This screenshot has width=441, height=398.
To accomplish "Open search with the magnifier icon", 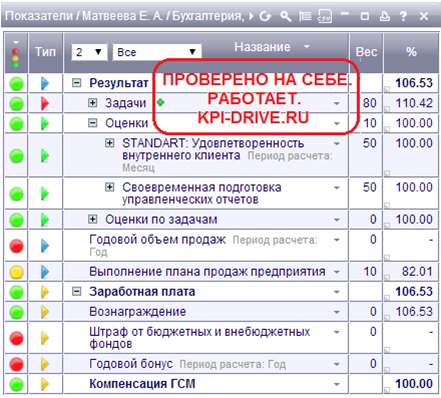I will [x=285, y=16].
